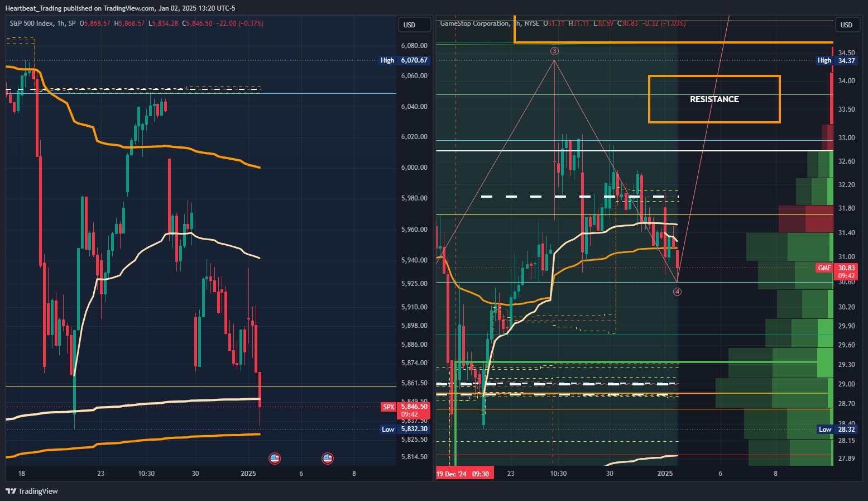Image resolution: width=868 pixels, height=501 pixels.
Task: Click the 2025 label on S&P time axis
Action: coord(248,474)
